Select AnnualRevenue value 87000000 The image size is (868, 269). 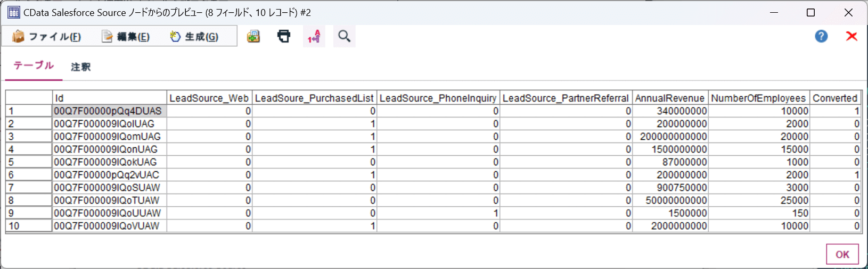[x=670, y=162]
